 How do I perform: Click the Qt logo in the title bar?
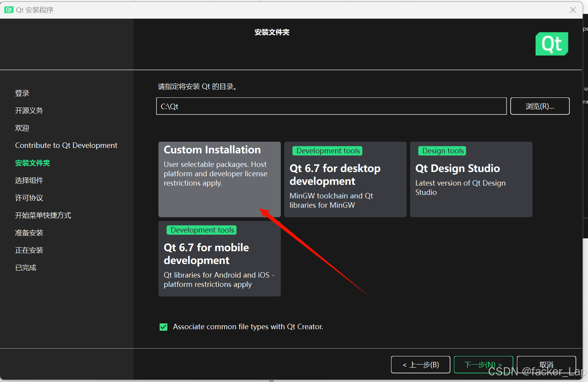9,10
